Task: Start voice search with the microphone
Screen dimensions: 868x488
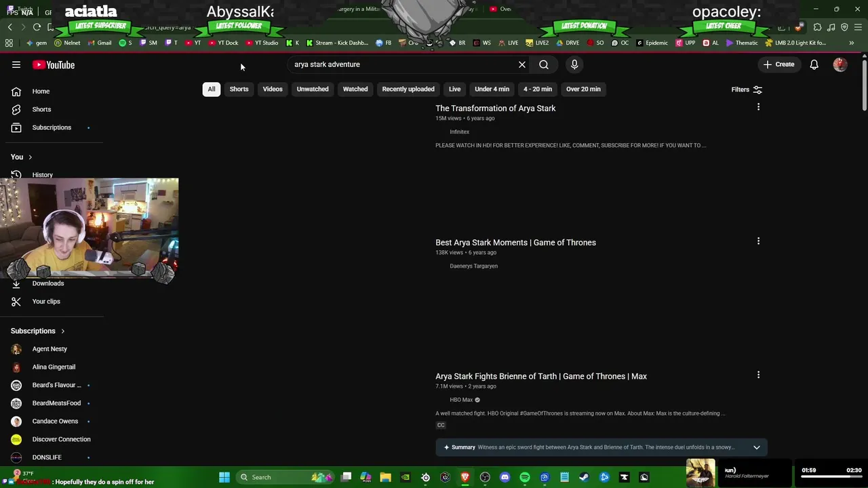Action: click(x=574, y=64)
